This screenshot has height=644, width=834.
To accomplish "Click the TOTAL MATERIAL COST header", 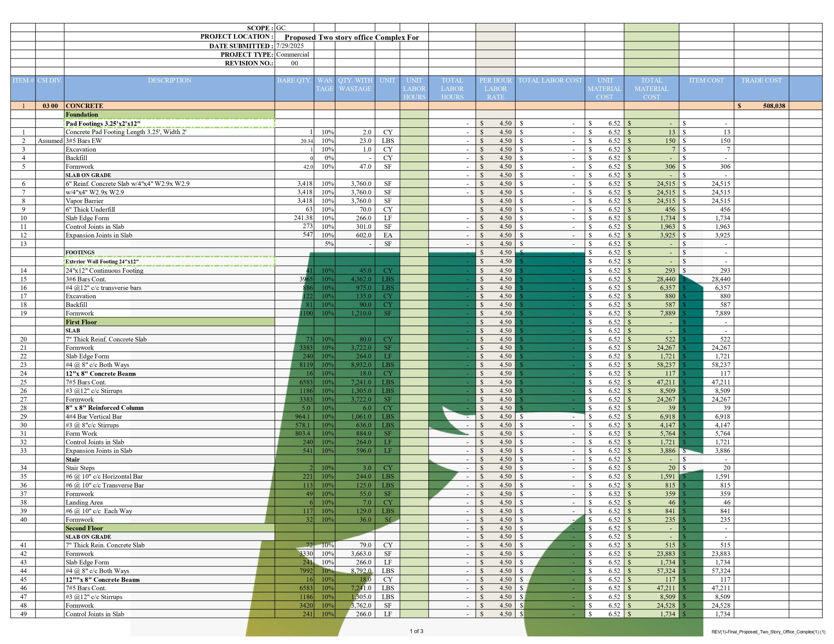I will pos(652,89).
